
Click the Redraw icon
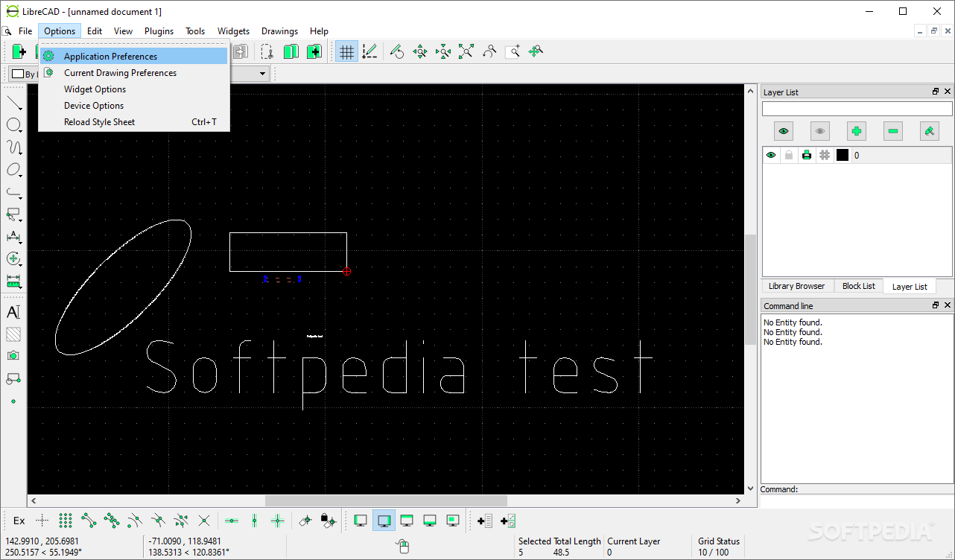(397, 51)
